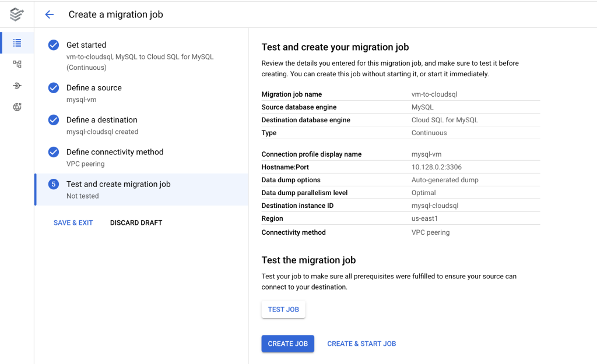Click the Database Migration service logo icon
597x364 pixels.
[17, 15]
